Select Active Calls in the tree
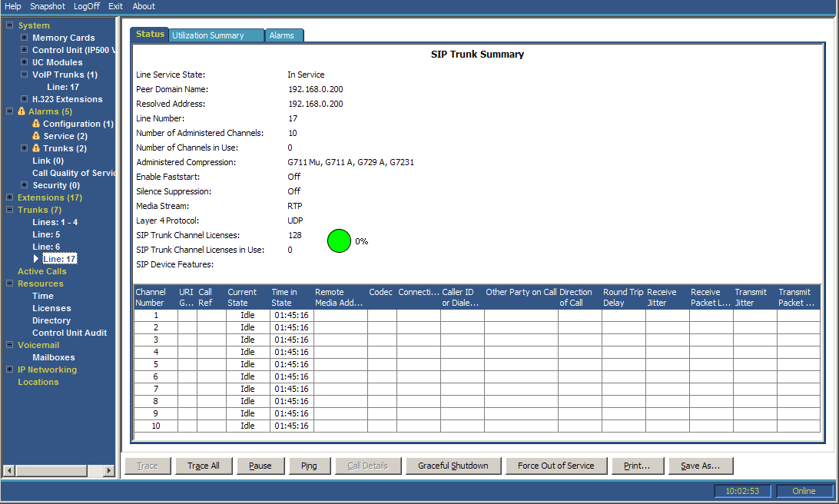The height and width of the screenshot is (504, 839). click(x=41, y=271)
